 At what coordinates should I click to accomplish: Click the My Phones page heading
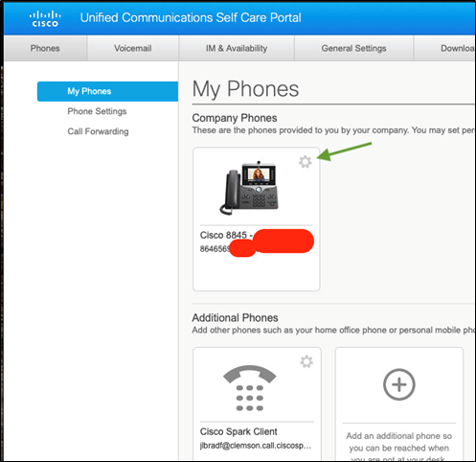[245, 89]
